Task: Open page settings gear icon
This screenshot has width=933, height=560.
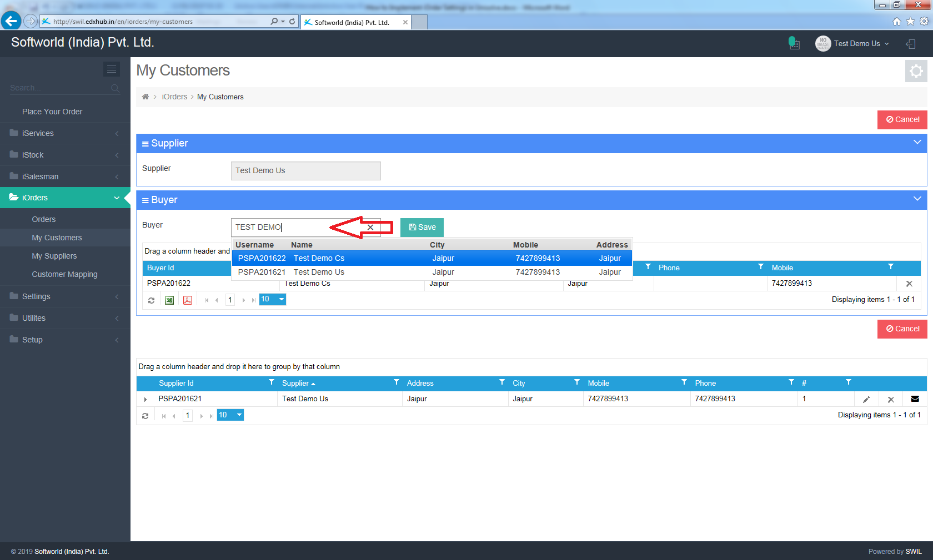Action: pyautogui.click(x=916, y=71)
